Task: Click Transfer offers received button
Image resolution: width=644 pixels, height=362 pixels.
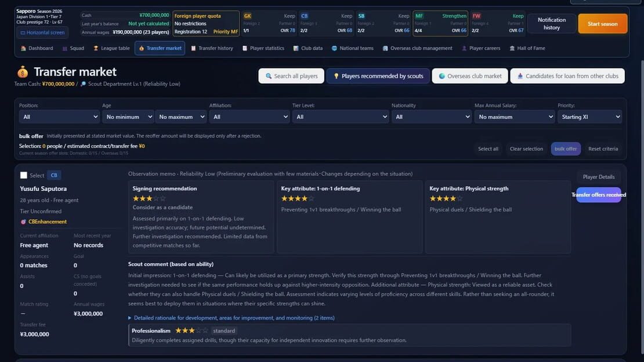Action: click(598, 195)
